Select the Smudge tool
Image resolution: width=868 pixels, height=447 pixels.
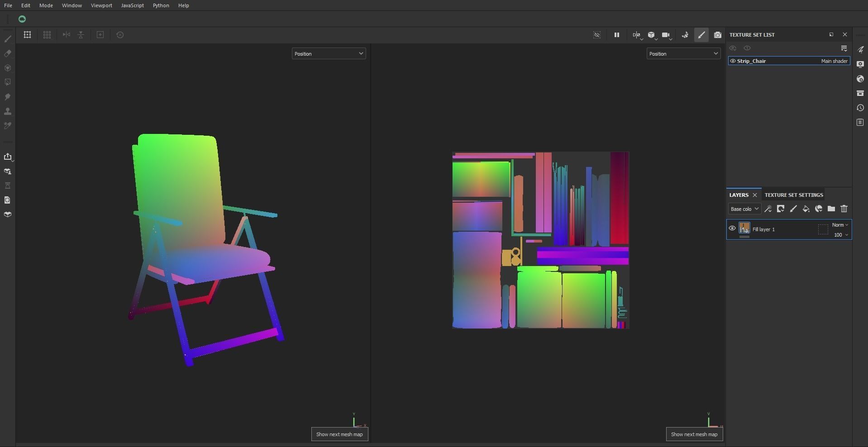pyautogui.click(x=8, y=97)
